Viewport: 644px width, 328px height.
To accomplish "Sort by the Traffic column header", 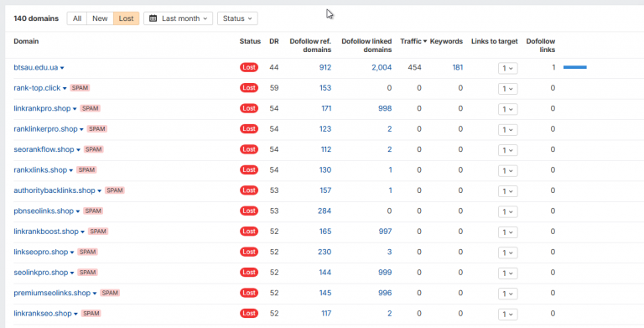I will point(413,41).
